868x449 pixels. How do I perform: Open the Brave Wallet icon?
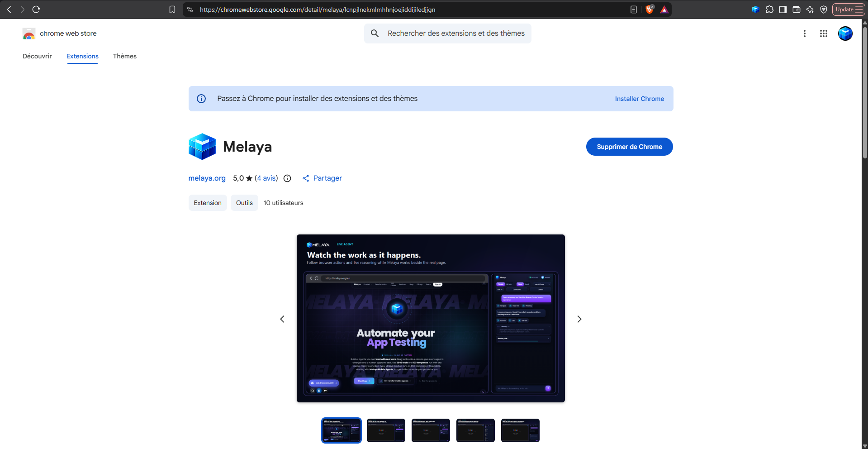[797, 10]
